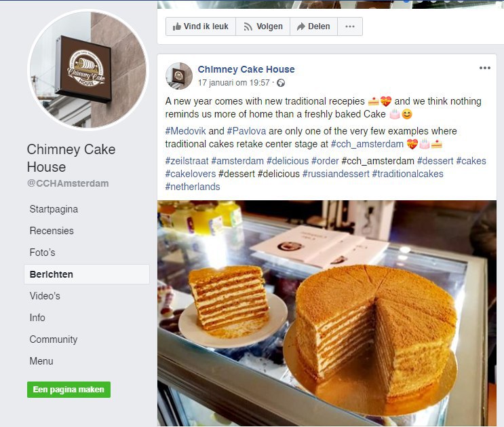Click the Delen share button
The height and width of the screenshot is (427, 504).
click(313, 26)
